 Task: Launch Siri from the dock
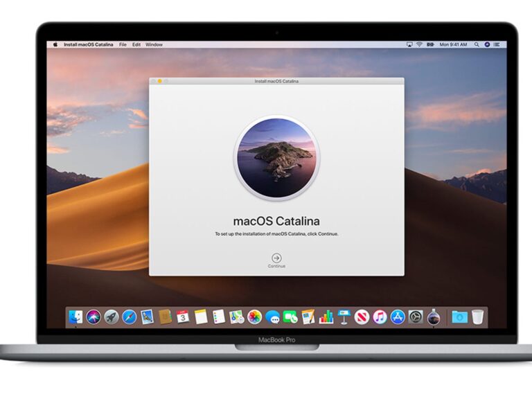(x=94, y=317)
